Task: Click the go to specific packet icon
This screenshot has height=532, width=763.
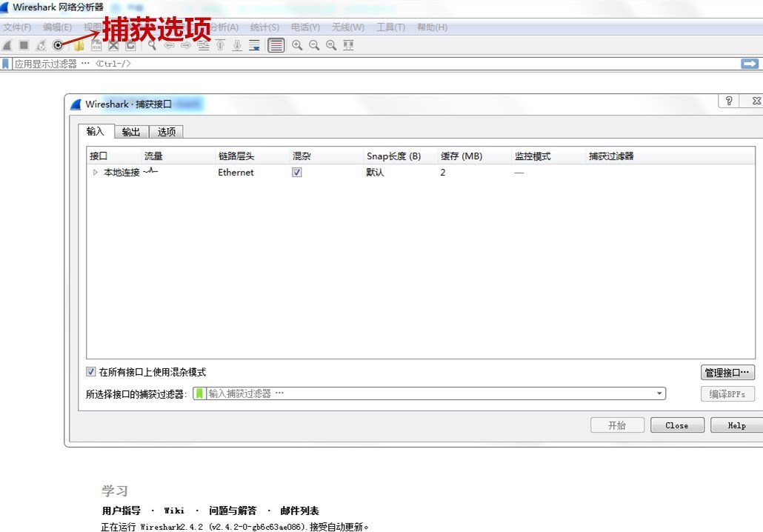Action: pyautogui.click(x=204, y=45)
